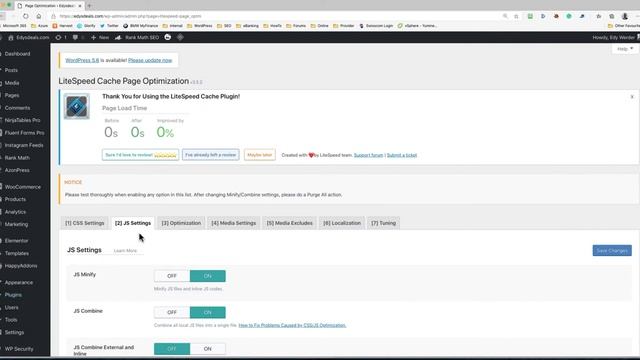Click the WordPress 5.6 version link

pyautogui.click(x=82, y=60)
